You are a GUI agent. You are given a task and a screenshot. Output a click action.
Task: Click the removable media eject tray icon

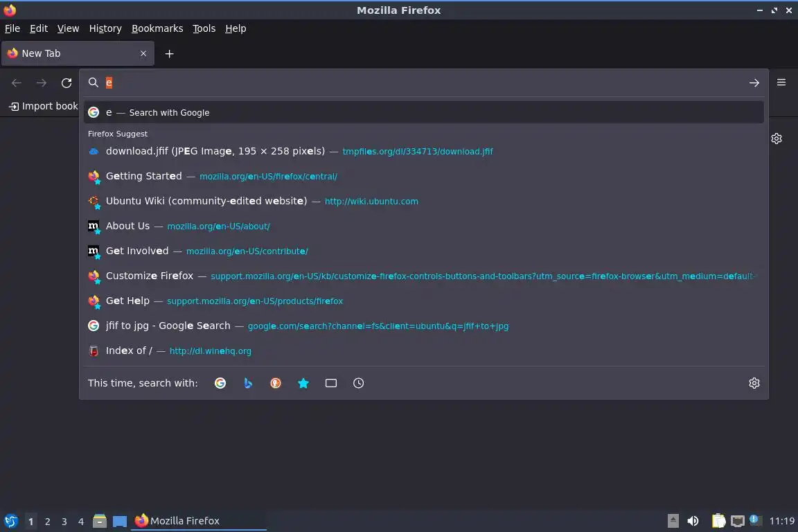[673, 521]
